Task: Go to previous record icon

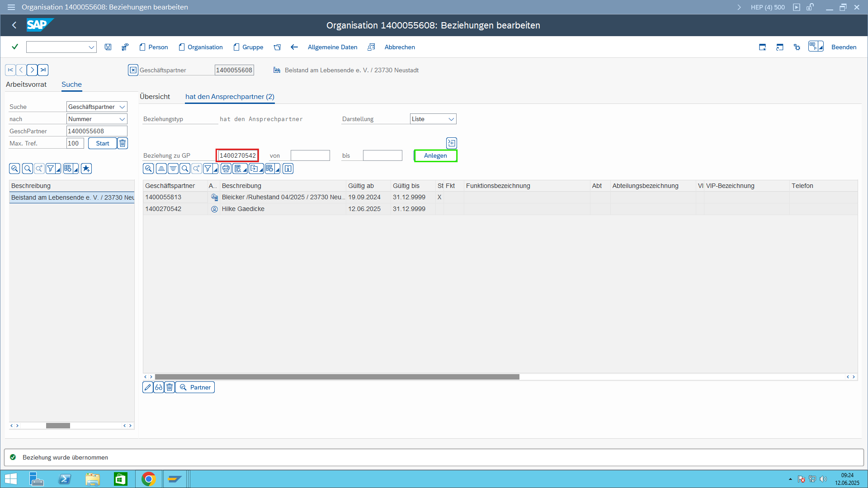Action: 21,70
